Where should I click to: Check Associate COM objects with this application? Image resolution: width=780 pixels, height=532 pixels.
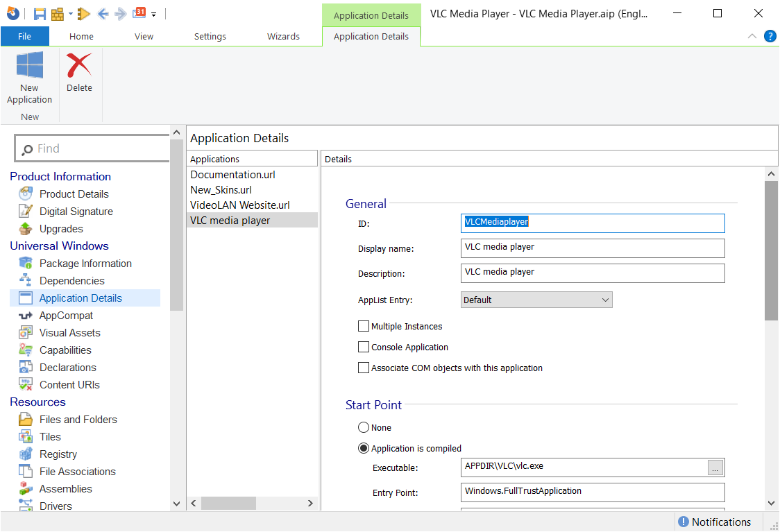[x=364, y=368]
